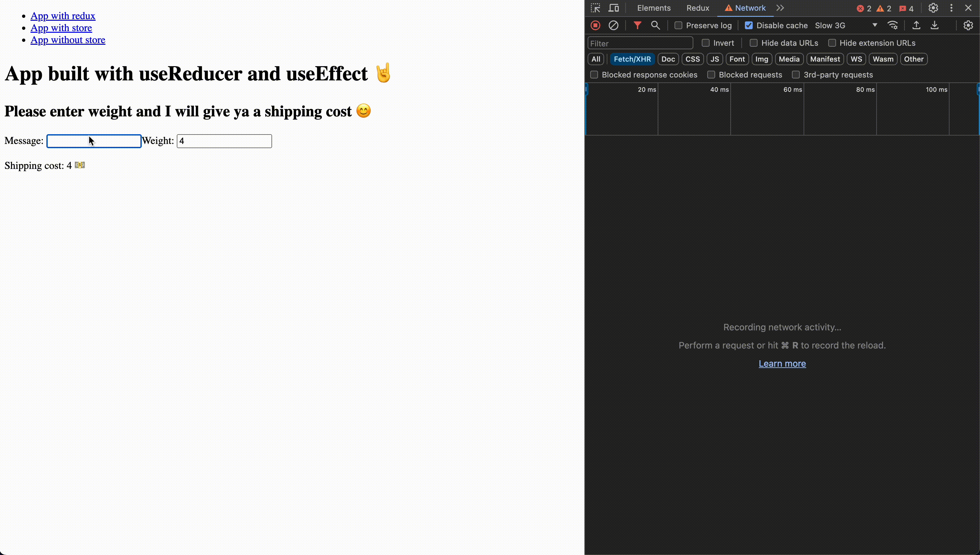Switch to the Redux tab

coord(697,8)
